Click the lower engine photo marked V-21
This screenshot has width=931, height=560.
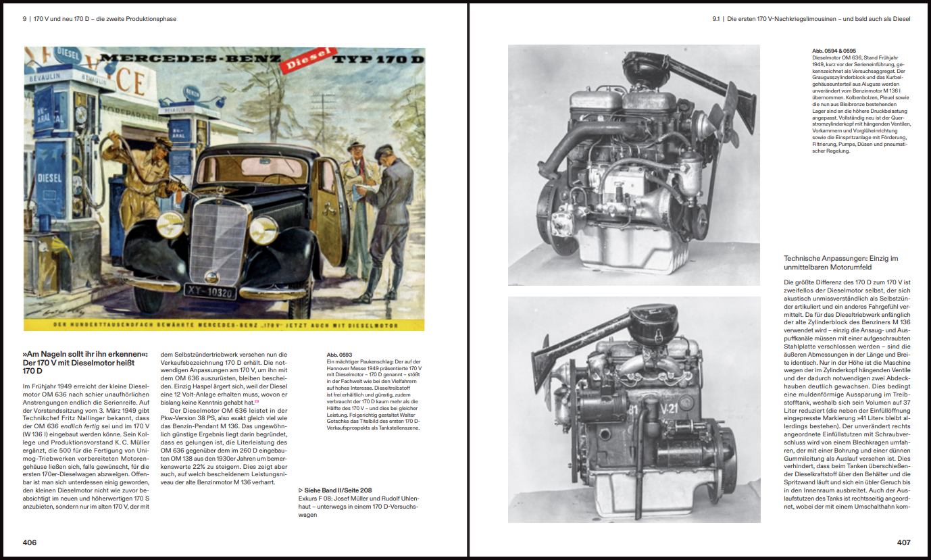tap(634, 409)
